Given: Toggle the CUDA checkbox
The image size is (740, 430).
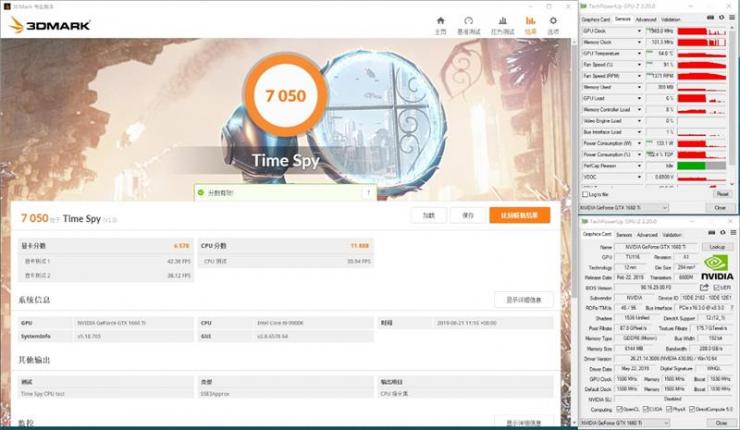Looking at the screenshot, I should [x=646, y=409].
